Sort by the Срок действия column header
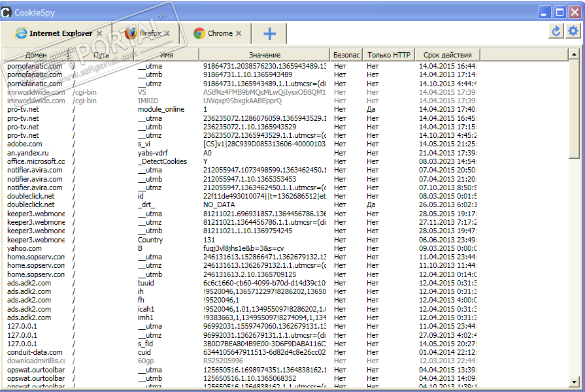 (447, 55)
